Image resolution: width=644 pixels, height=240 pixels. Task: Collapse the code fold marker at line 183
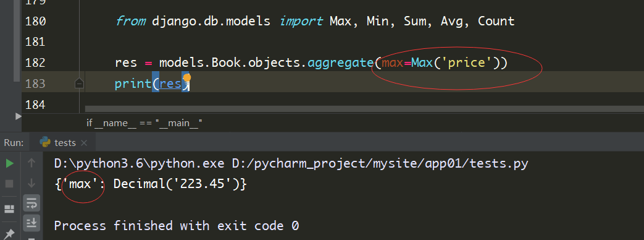(x=79, y=84)
